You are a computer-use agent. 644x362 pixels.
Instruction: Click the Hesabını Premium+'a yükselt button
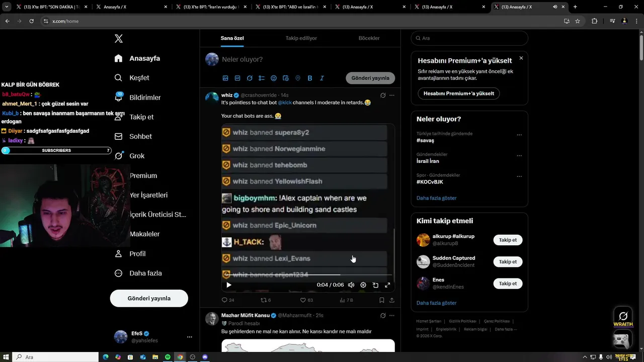tap(459, 94)
